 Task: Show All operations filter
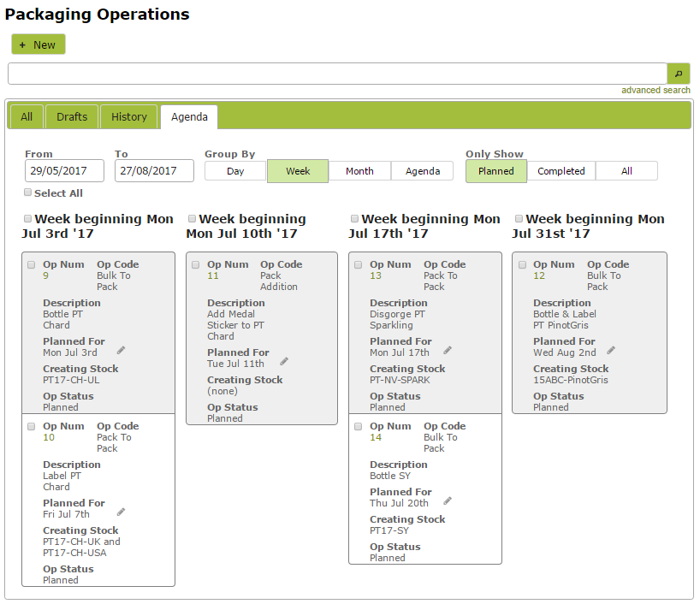coord(626,171)
